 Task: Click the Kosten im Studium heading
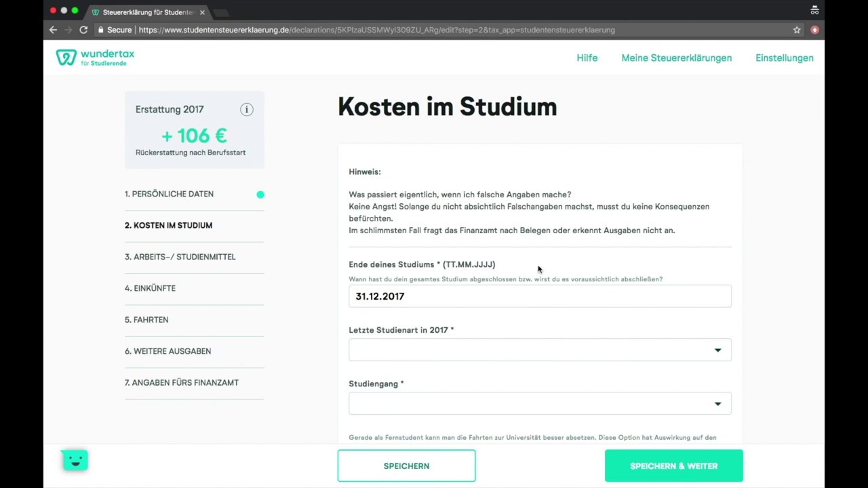[x=448, y=106]
